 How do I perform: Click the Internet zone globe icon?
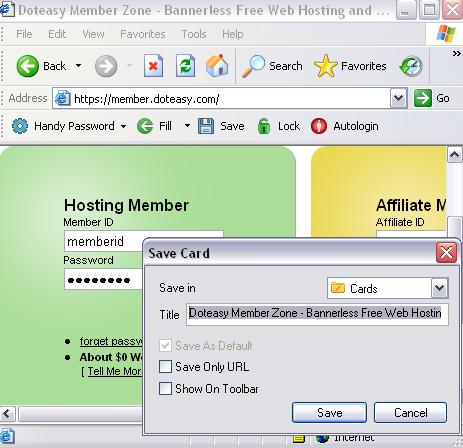[x=322, y=438]
